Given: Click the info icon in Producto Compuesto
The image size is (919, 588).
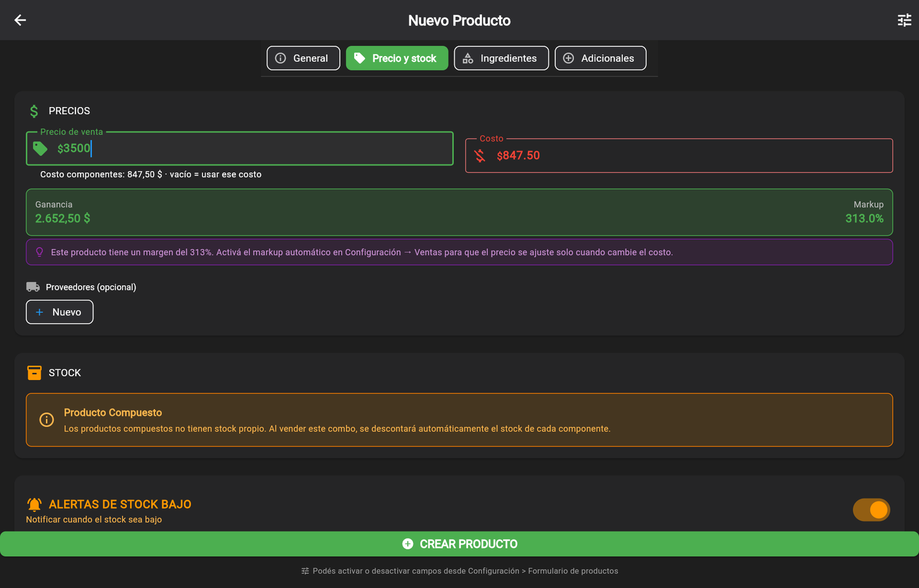Looking at the screenshot, I should 47,420.
